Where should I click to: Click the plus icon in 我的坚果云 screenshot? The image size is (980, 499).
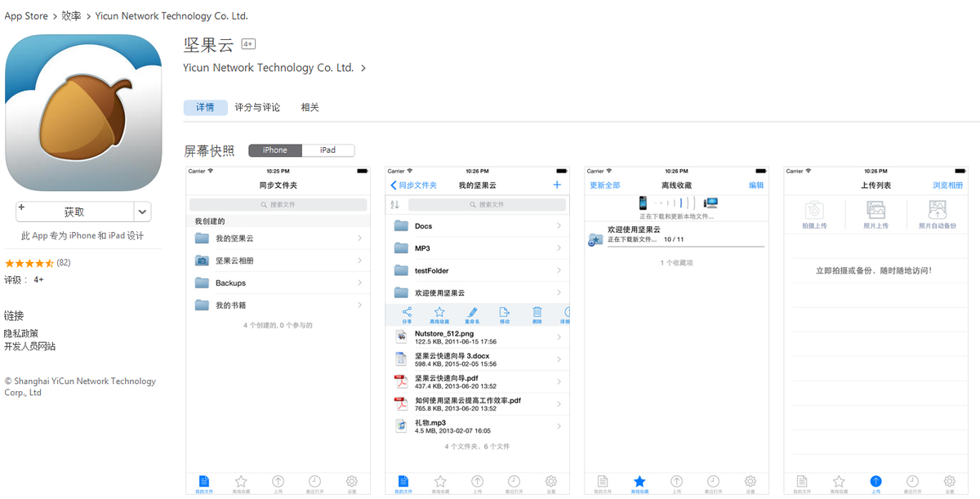coord(558,185)
